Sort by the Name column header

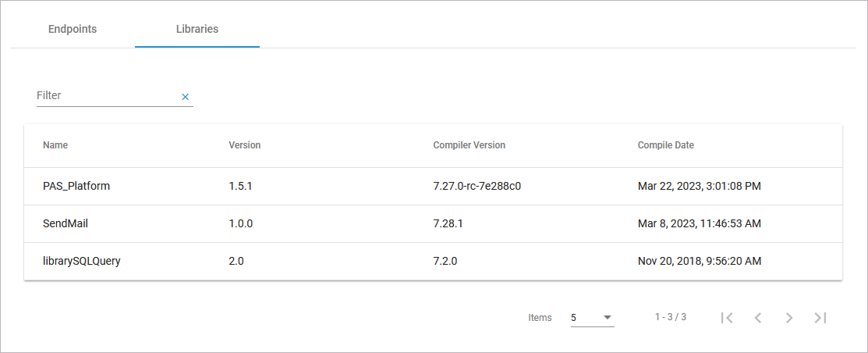55,145
